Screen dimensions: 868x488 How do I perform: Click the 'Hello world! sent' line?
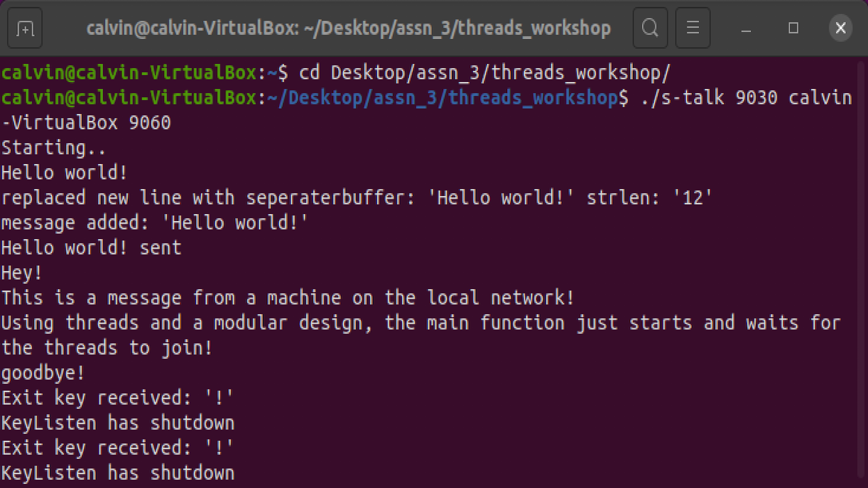91,247
